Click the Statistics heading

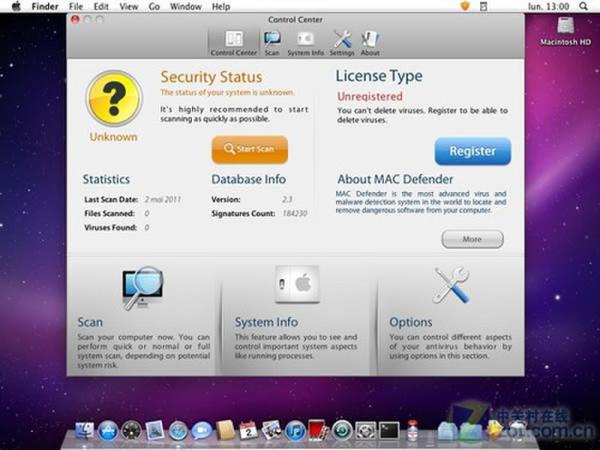[x=106, y=179]
